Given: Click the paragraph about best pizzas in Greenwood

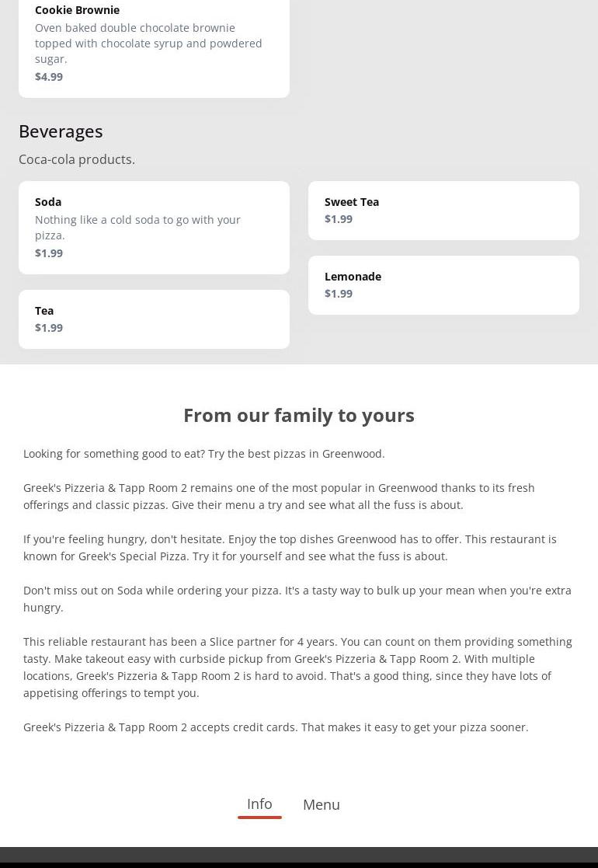Looking at the screenshot, I should click(x=204, y=454).
